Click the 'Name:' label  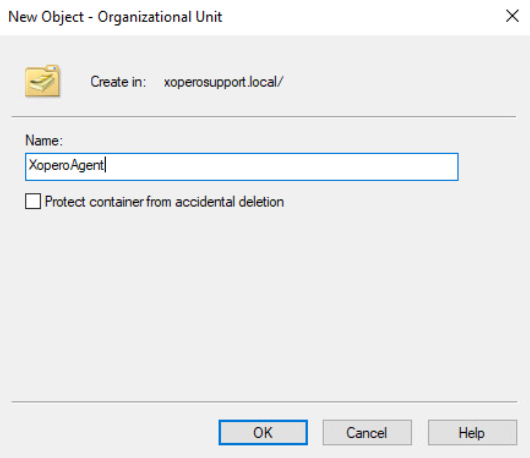click(x=44, y=140)
